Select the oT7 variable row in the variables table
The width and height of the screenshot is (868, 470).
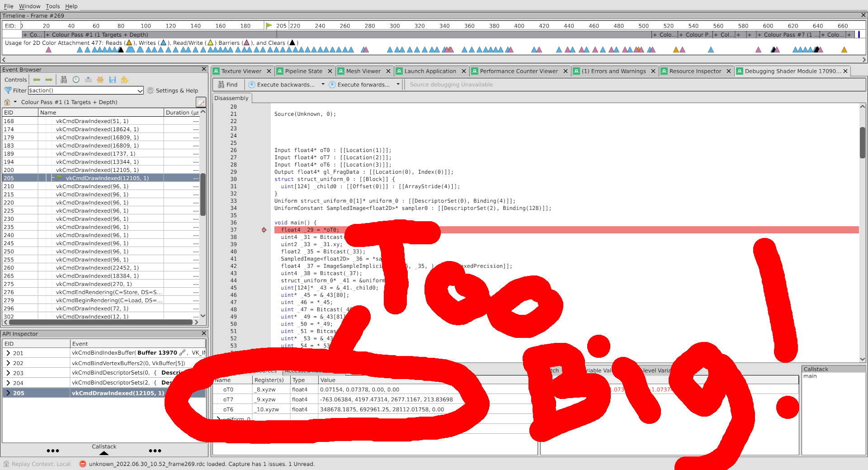pyautogui.click(x=375, y=399)
